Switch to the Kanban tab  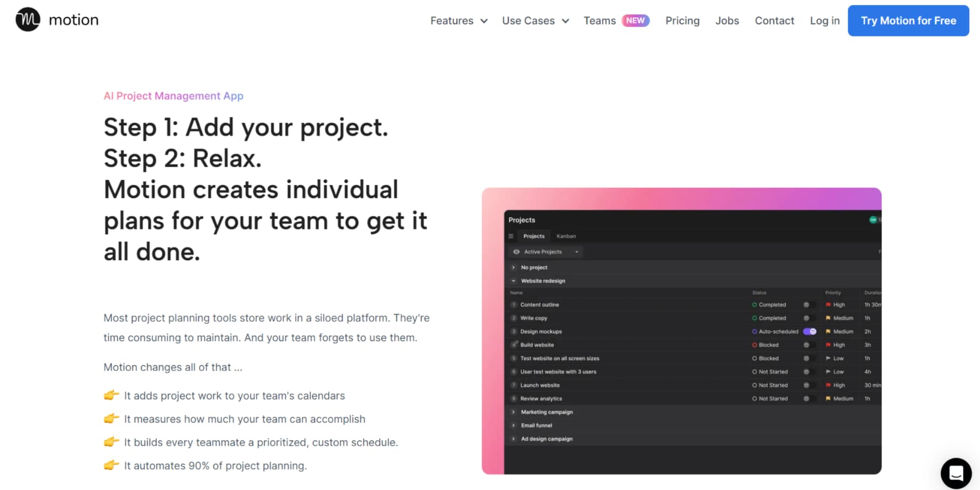(566, 236)
